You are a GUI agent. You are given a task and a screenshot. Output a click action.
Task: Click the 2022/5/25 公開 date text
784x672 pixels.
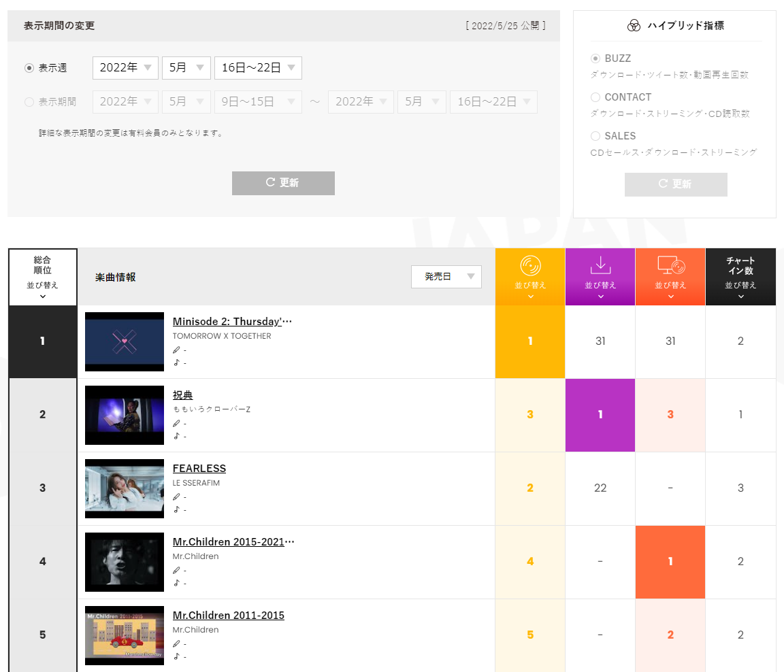point(506,26)
